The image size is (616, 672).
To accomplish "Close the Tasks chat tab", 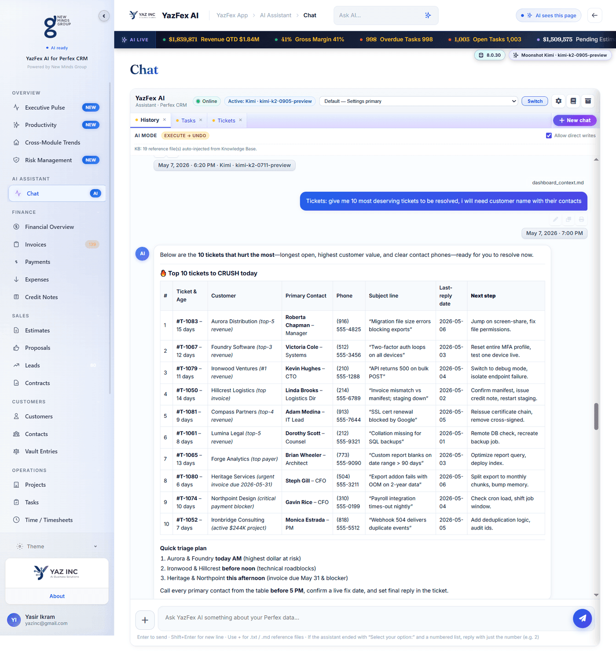I will 201,120.
